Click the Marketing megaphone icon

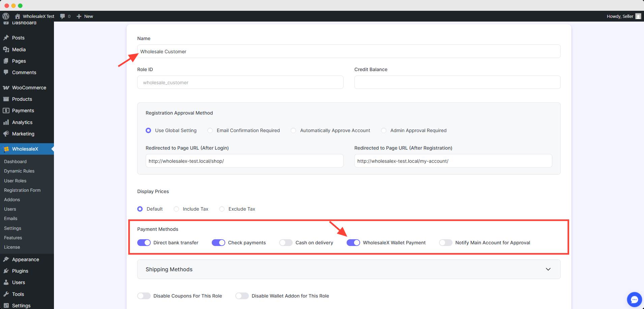(6, 134)
